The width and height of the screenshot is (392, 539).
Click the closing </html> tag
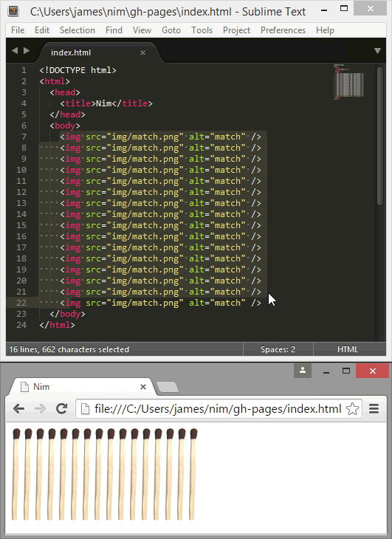click(57, 325)
